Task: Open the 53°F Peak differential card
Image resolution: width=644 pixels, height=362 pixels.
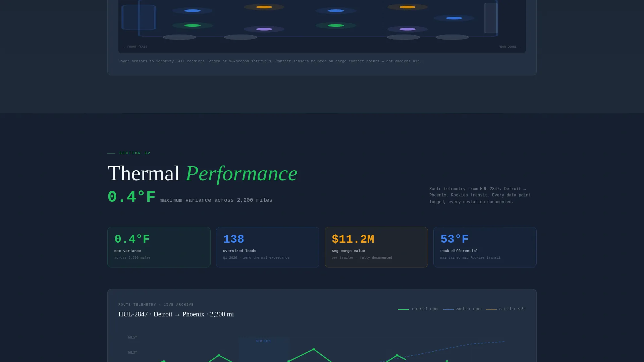Action: pos(485,247)
